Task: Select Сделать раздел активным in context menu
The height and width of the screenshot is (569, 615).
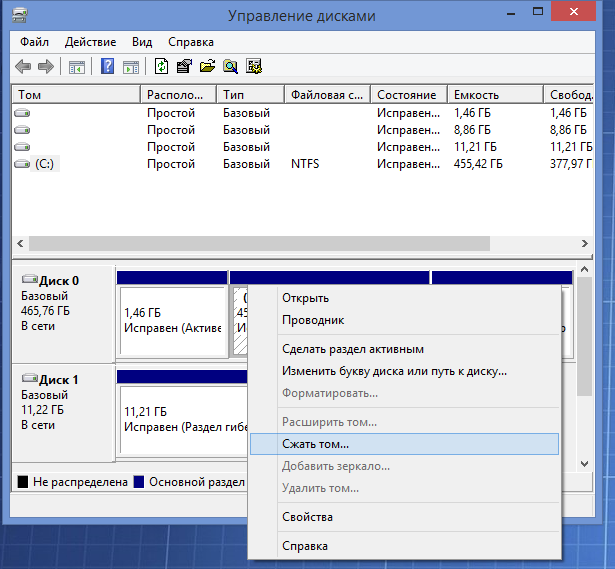Action: tap(404, 349)
